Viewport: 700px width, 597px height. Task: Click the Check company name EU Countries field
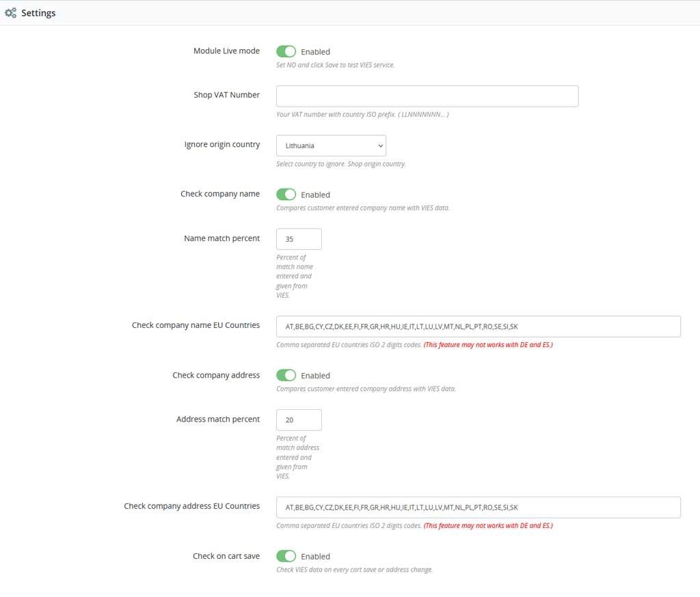click(x=478, y=327)
